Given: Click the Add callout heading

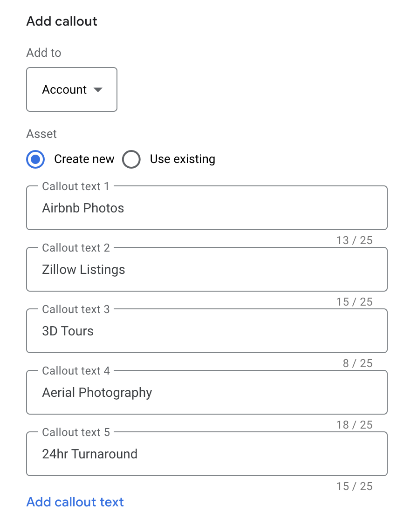Looking at the screenshot, I should tap(62, 21).
